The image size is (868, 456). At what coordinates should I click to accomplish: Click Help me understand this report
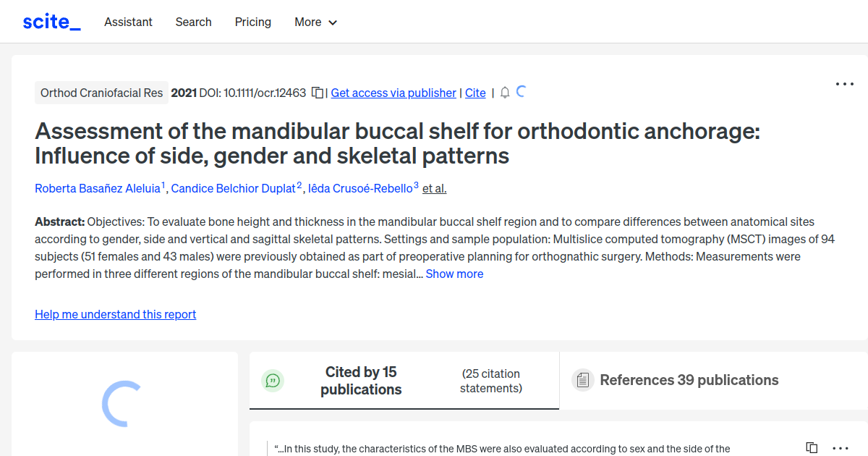(115, 314)
